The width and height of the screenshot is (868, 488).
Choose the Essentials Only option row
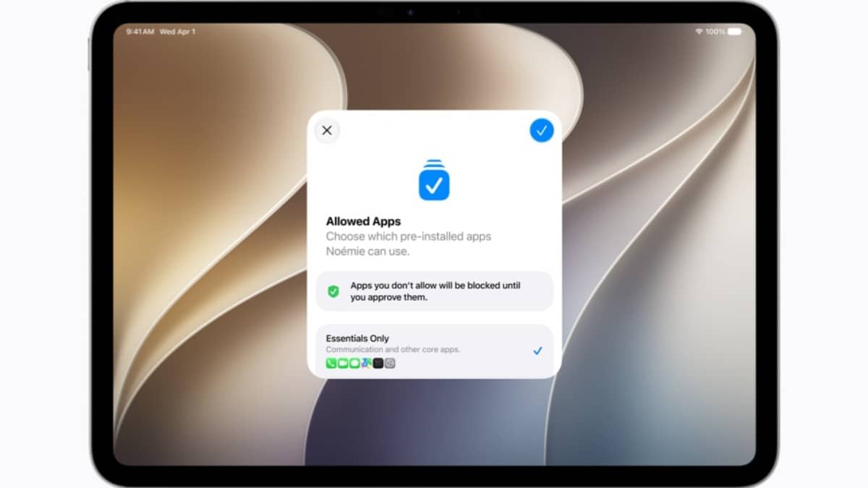click(435, 350)
